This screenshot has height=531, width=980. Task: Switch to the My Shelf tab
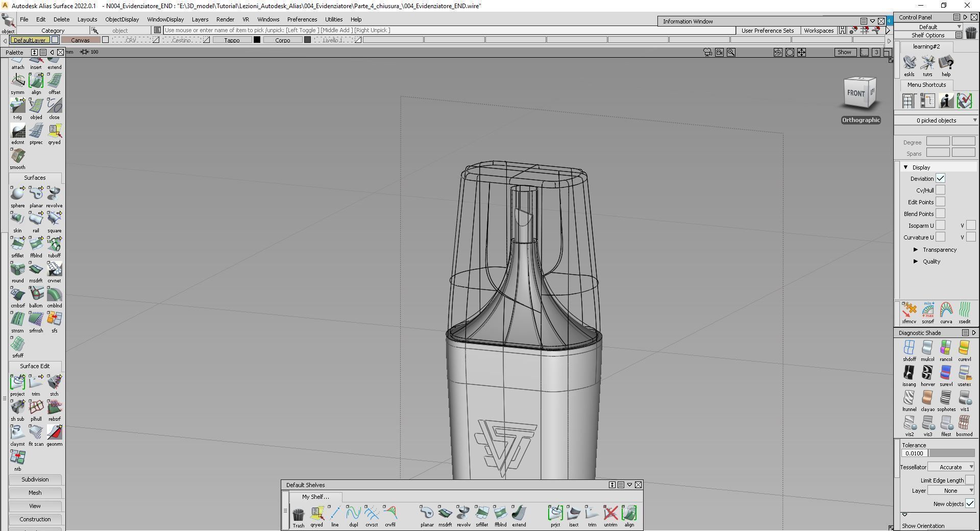tap(315, 496)
